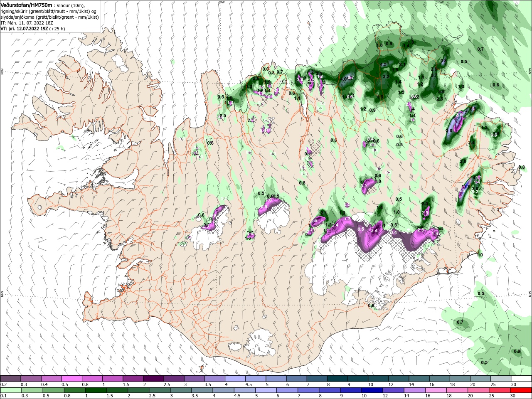Viewport: 532px width, 399px height.
Task: Click the 5 swatch in lower rain scale
Action: 266,390
